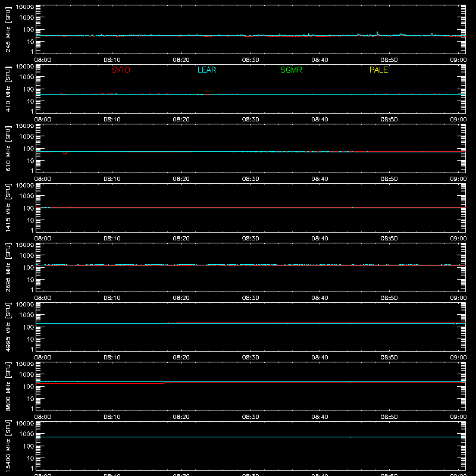Click the 10 tick value on the 1415 MHz axis
This screenshot has width=476, height=476.
(x=30, y=220)
